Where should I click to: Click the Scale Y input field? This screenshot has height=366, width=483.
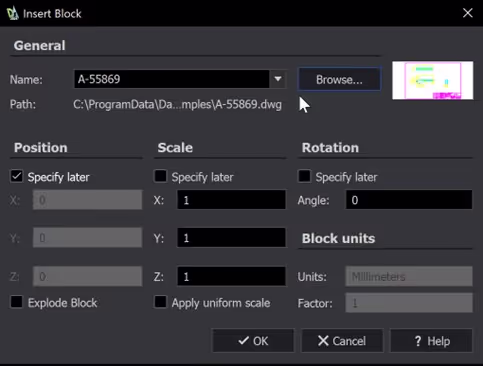[231, 238]
